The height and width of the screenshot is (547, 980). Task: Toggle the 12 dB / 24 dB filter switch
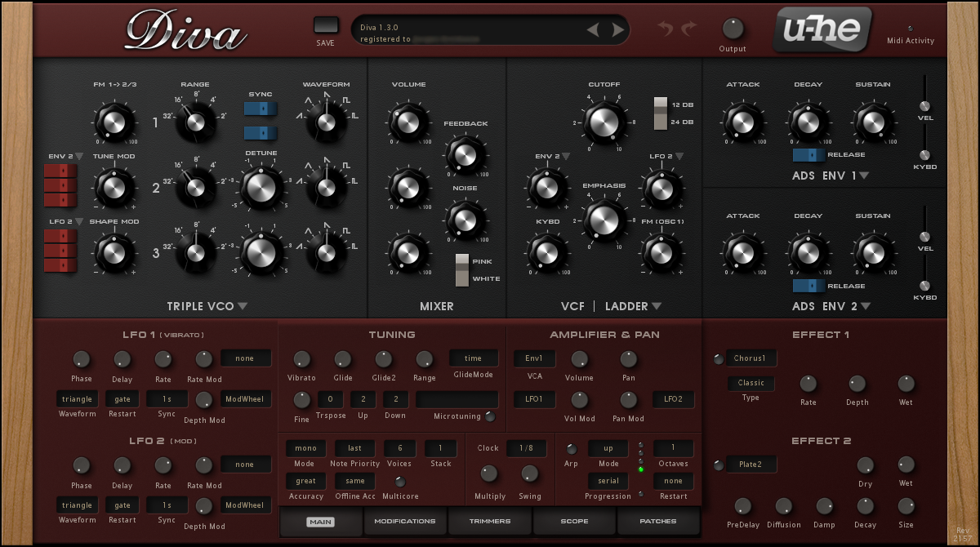click(x=661, y=113)
